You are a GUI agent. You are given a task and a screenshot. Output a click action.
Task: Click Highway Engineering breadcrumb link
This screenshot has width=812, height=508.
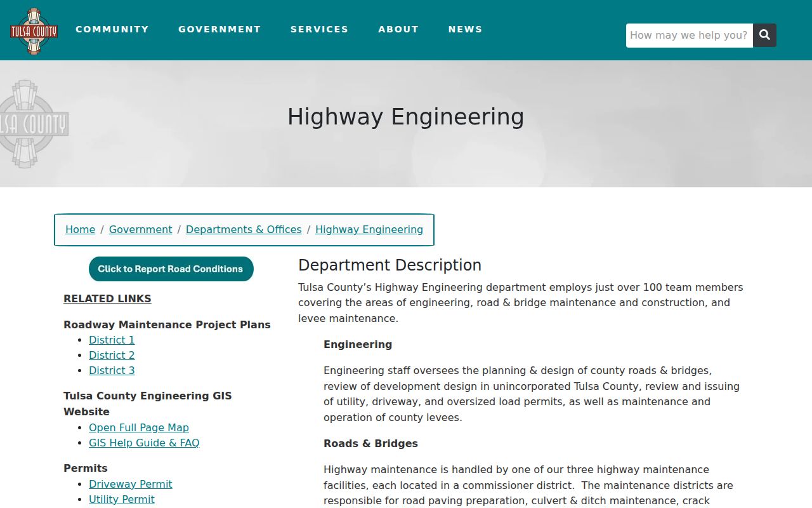[x=369, y=230]
